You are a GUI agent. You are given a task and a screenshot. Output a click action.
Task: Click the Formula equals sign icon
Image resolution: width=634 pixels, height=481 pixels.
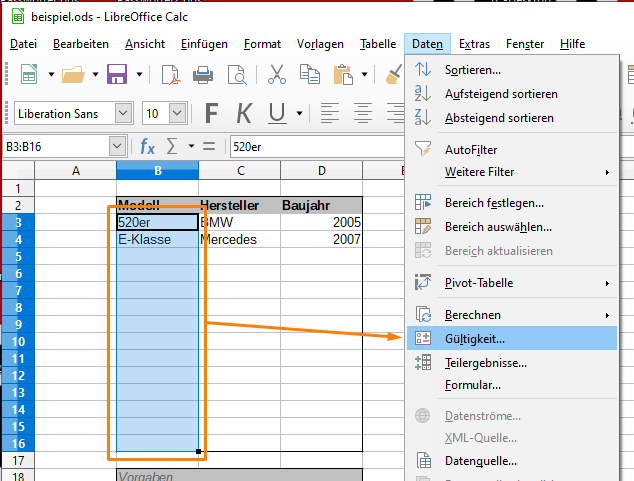tap(209, 146)
